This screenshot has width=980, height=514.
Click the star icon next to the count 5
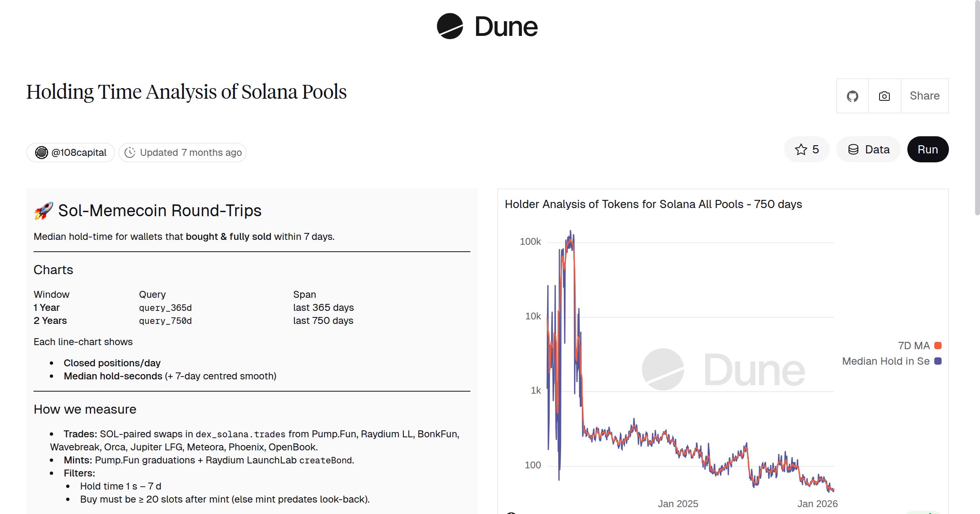(x=801, y=149)
